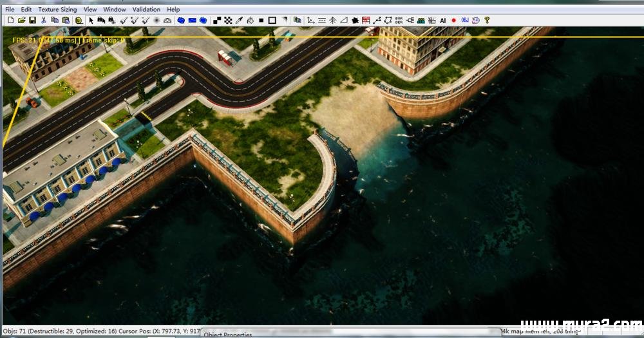The image size is (644, 338).
Task: Open the Validation menu
Action: pos(146,10)
